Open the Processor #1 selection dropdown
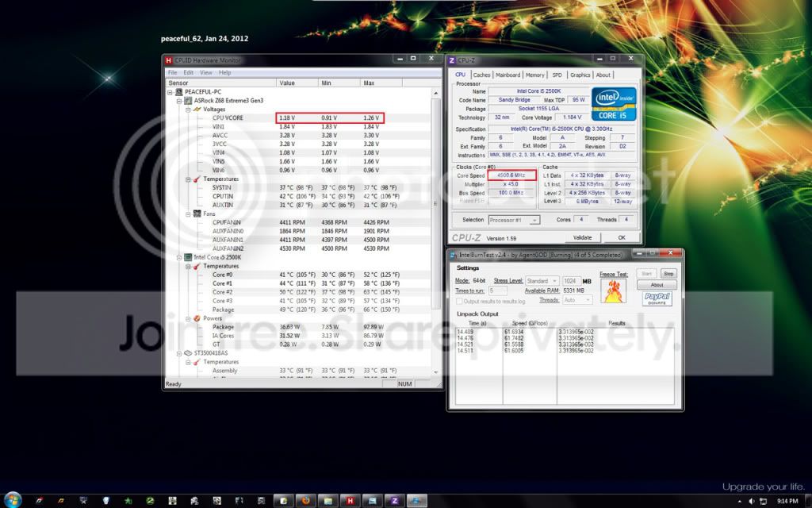 (x=514, y=220)
